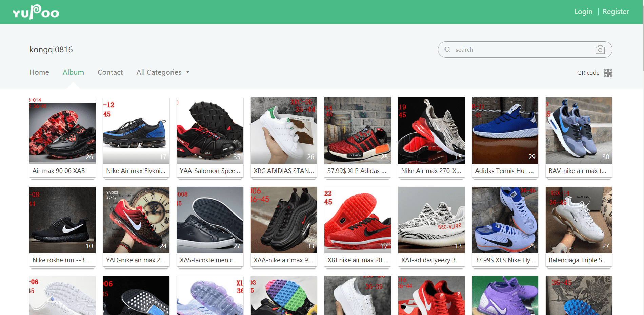This screenshot has height=315, width=644.
Task: Show the QR code icon
Action: tap(608, 73)
